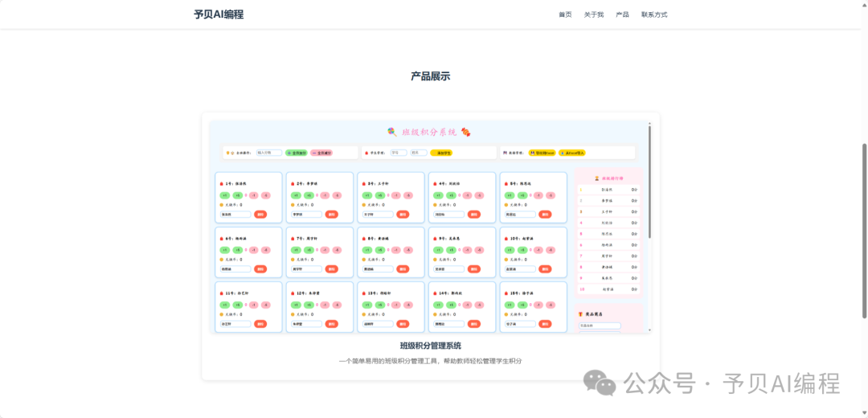Delete student 2号 with red button
Image resolution: width=868 pixels, height=418 pixels.
coord(332,215)
